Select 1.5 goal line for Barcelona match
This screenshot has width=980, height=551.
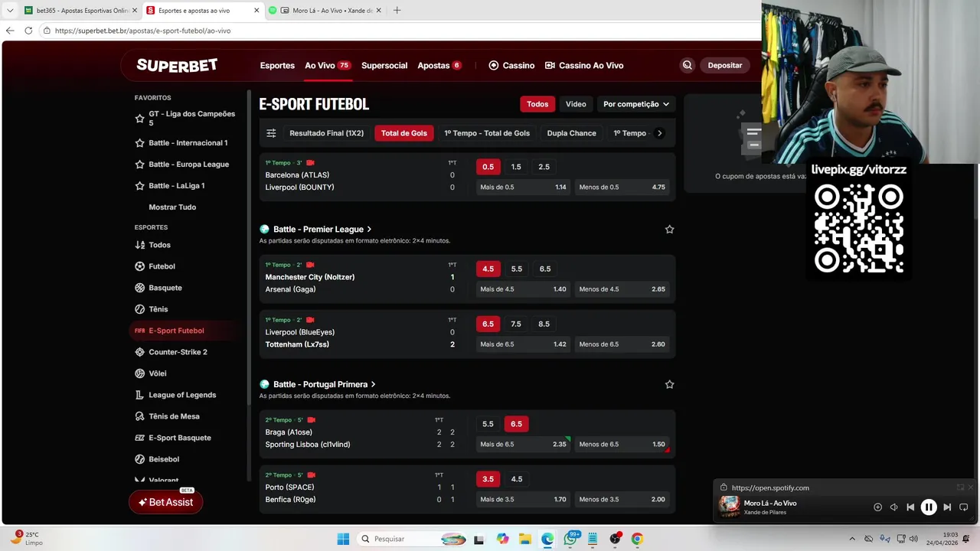516,167
